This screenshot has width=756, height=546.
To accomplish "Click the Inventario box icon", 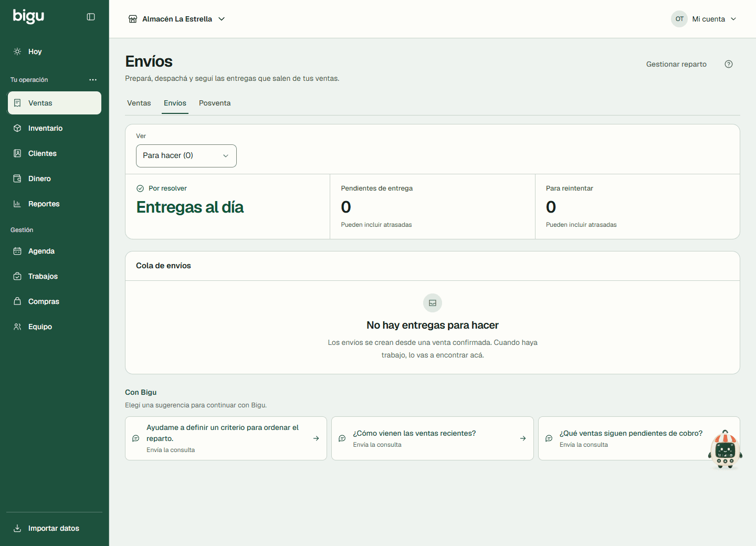I will pos(17,128).
